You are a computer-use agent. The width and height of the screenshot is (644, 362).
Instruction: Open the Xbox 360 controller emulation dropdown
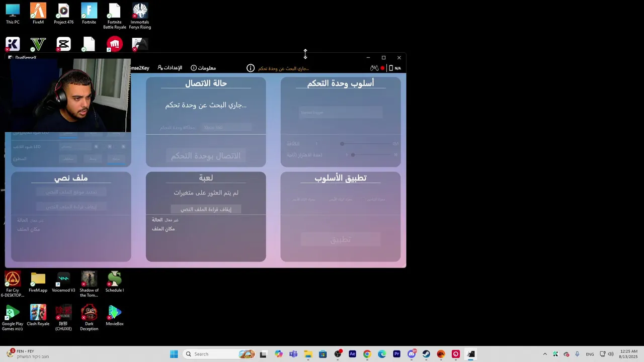pyautogui.click(x=226, y=128)
